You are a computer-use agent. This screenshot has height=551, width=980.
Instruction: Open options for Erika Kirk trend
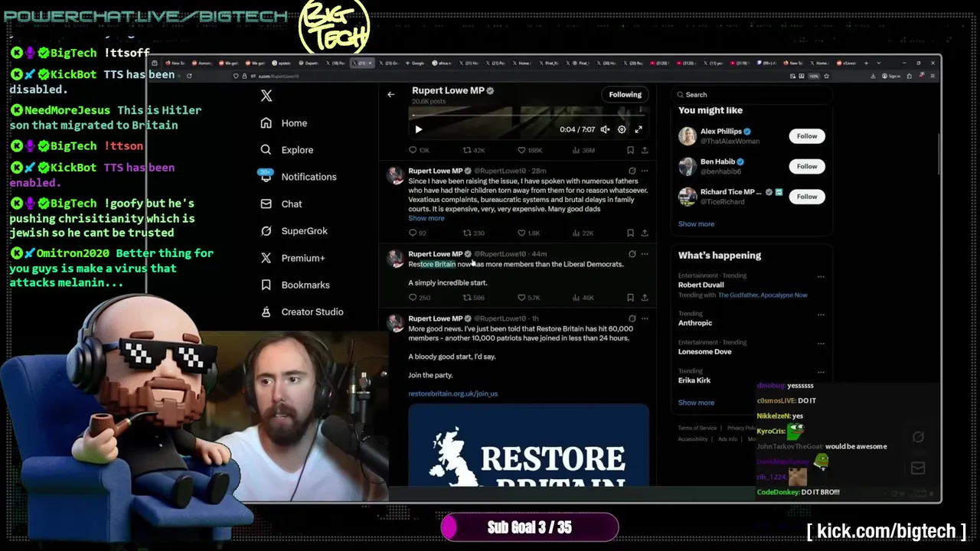821,372
